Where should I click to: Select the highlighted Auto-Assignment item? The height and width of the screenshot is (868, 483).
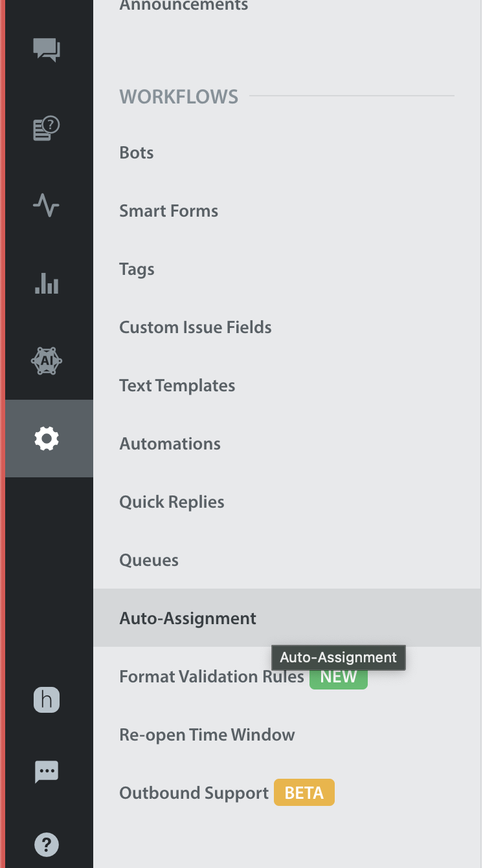[287, 618]
